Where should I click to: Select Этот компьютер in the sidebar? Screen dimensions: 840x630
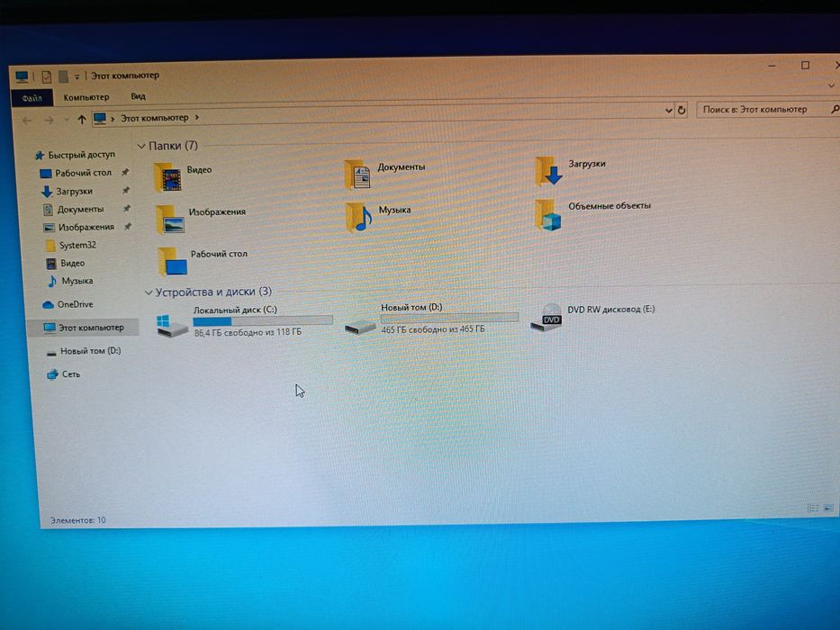click(83, 328)
